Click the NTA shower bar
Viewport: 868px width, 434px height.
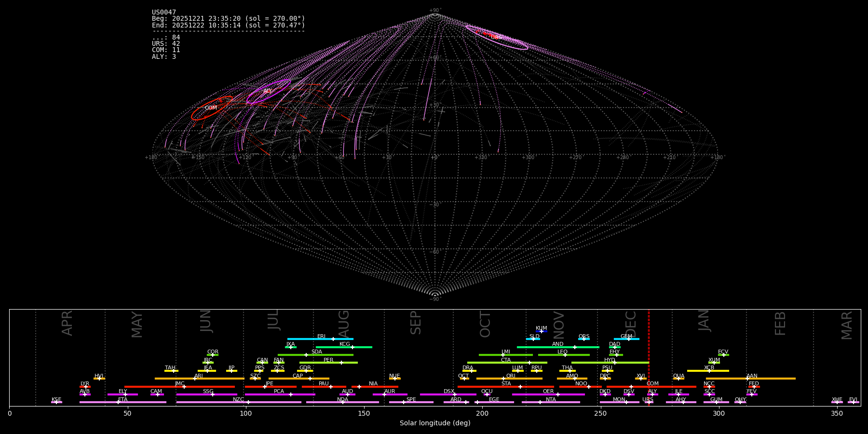551,402
